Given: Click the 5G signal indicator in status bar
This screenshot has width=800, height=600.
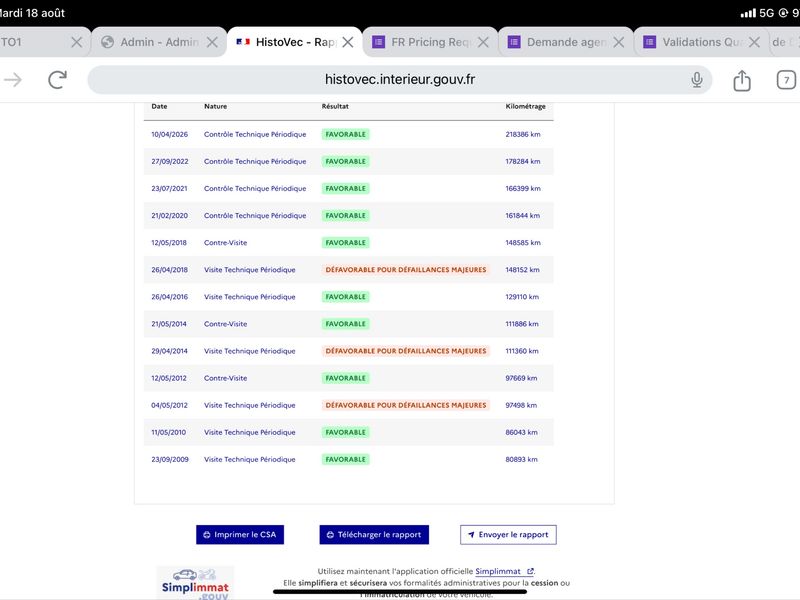Looking at the screenshot, I should click(766, 13).
